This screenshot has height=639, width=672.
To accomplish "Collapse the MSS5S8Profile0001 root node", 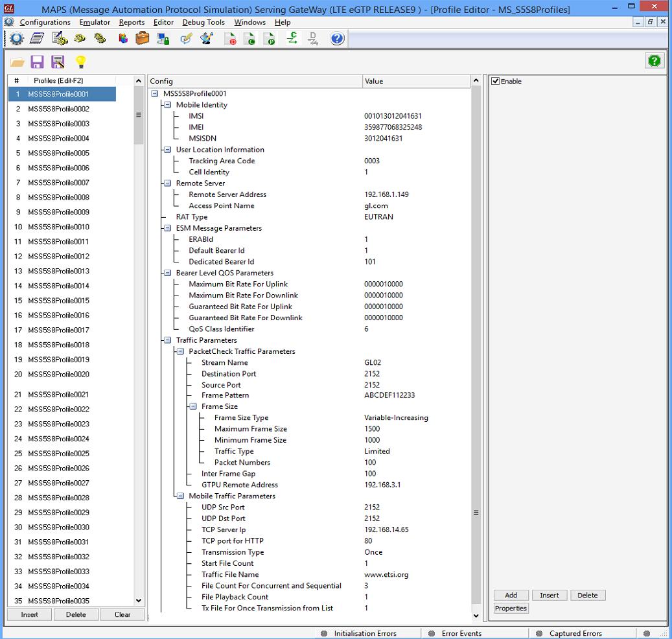I will [x=153, y=93].
